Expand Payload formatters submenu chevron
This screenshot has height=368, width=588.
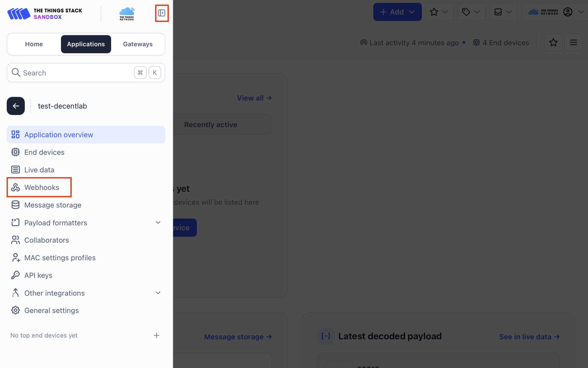pyautogui.click(x=158, y=223)
